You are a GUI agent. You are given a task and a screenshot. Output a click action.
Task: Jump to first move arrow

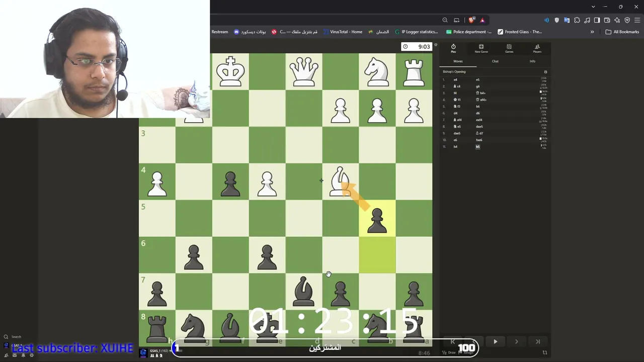[x=453, y=342]
